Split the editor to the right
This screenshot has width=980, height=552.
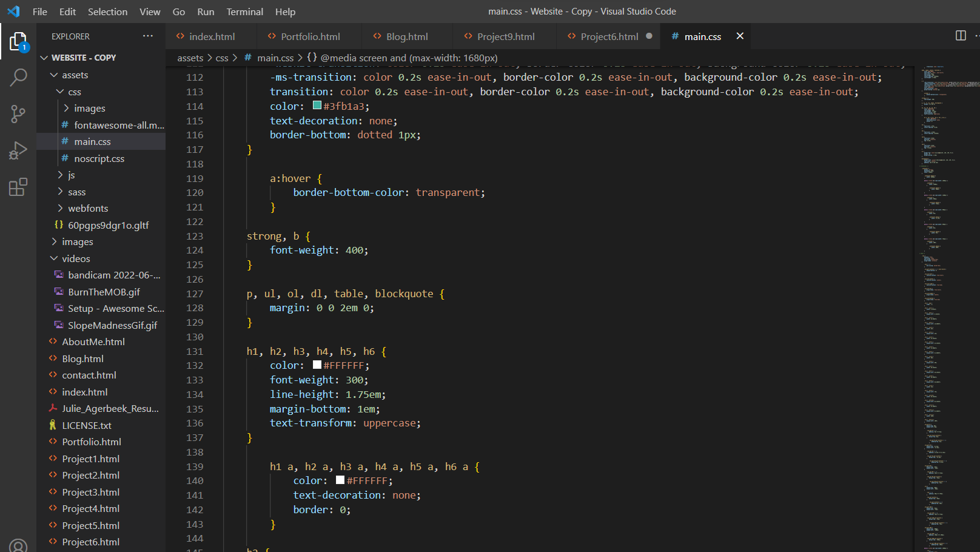point(961,36)
